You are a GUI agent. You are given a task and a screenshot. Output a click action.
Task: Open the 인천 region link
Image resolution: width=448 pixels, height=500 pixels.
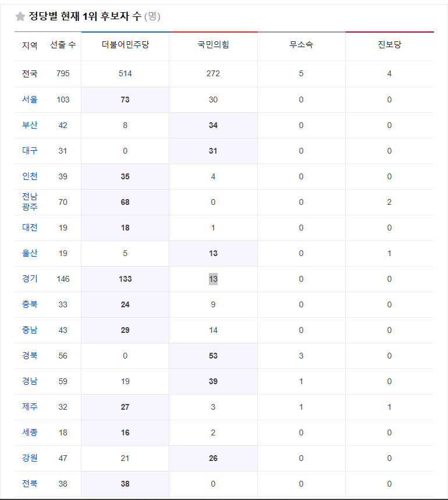pyautogui.click(x=30, y=176)
